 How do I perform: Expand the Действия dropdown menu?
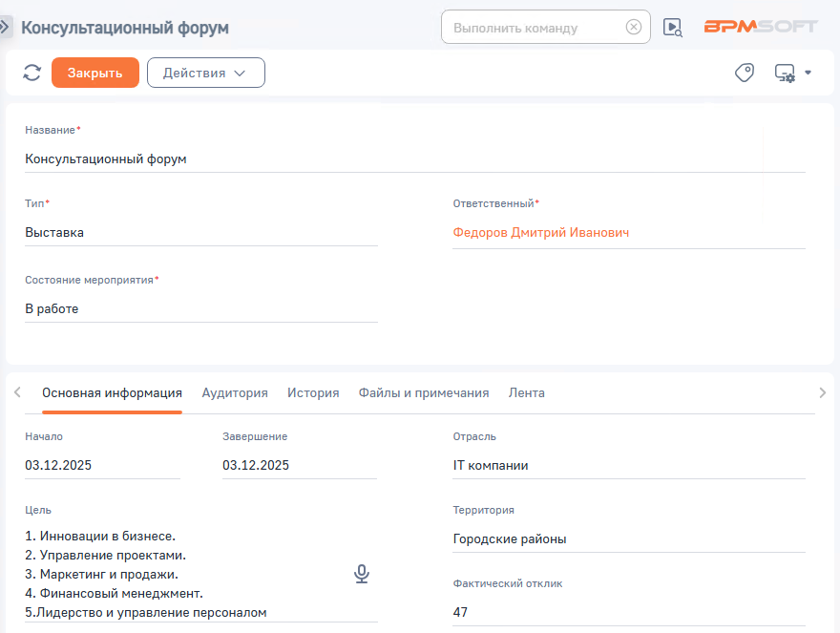(x=206, y=73)
